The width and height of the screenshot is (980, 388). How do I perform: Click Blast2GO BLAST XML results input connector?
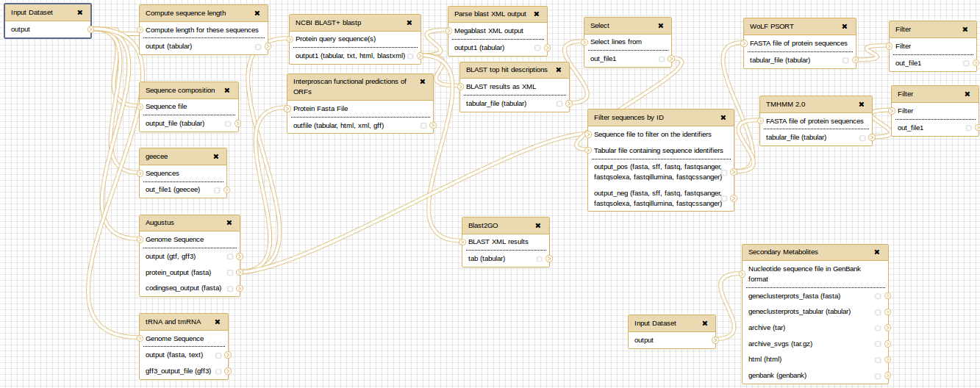[x=462, y=242]
